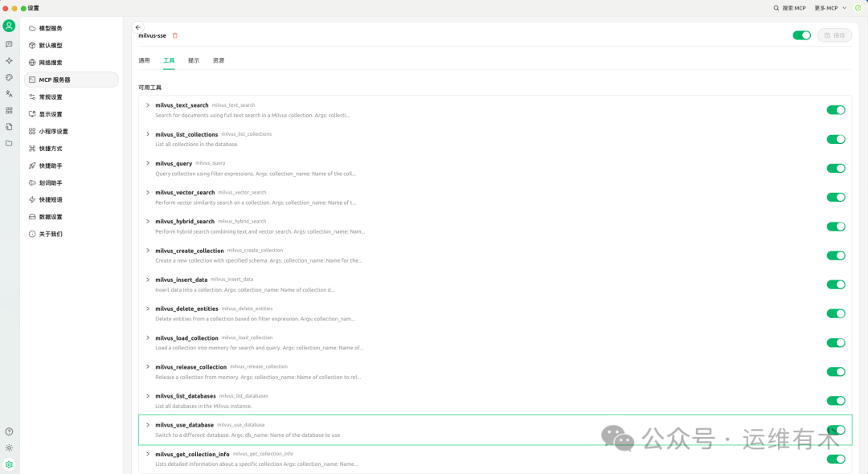Disable the milvus_list_databases tool
Screen dimensions: 868x474
(836, 401)
